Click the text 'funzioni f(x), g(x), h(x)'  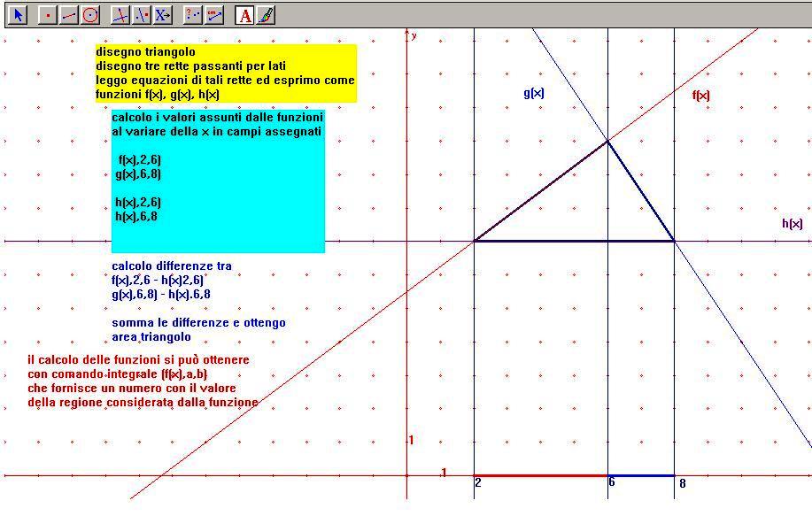(158, 95)
